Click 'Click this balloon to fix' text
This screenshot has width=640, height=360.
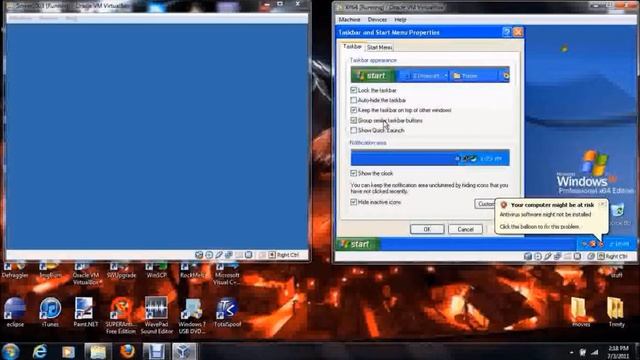(x=539, y=227)
